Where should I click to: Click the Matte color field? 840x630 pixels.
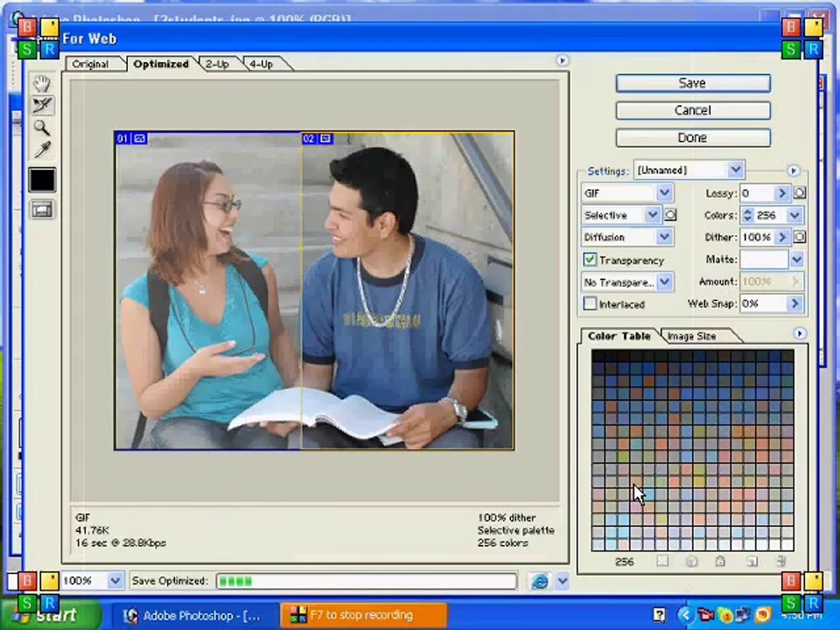[x=764, y=259]
